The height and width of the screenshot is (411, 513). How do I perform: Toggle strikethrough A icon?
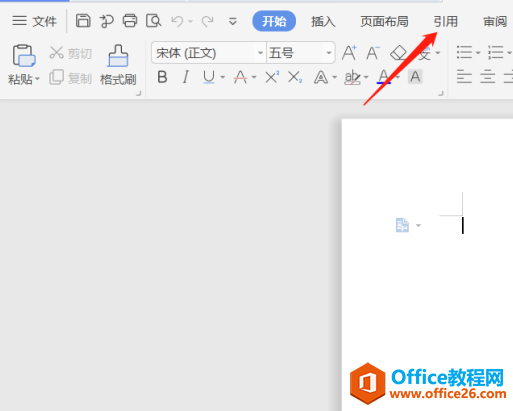coord(240,77)
